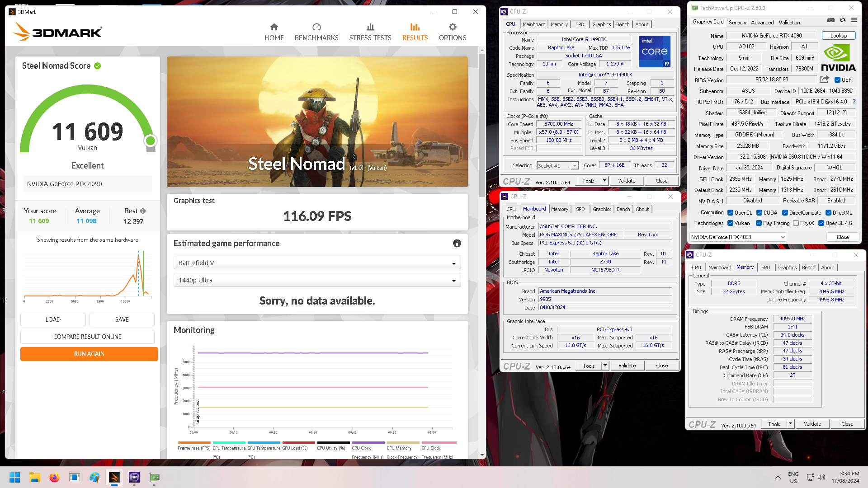Click the green verified score checkmark
The width and height of the screenshot is (868, 488).
tap(98, 66)
